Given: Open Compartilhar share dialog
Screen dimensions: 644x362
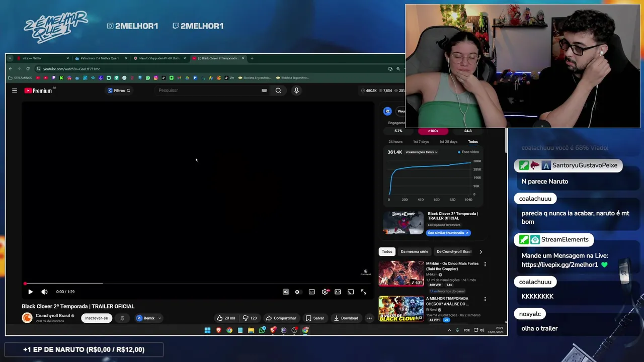Looking at the screenshot, I should point(281,318).
